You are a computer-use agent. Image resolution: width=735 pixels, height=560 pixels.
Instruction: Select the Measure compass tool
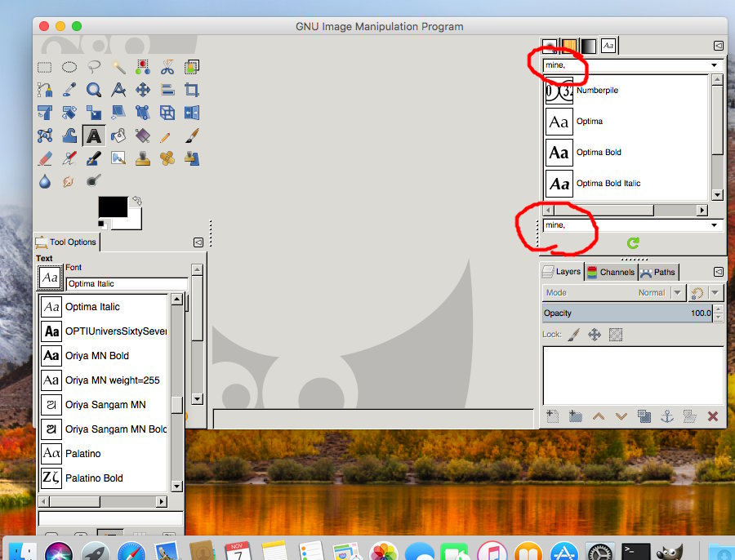118,90
